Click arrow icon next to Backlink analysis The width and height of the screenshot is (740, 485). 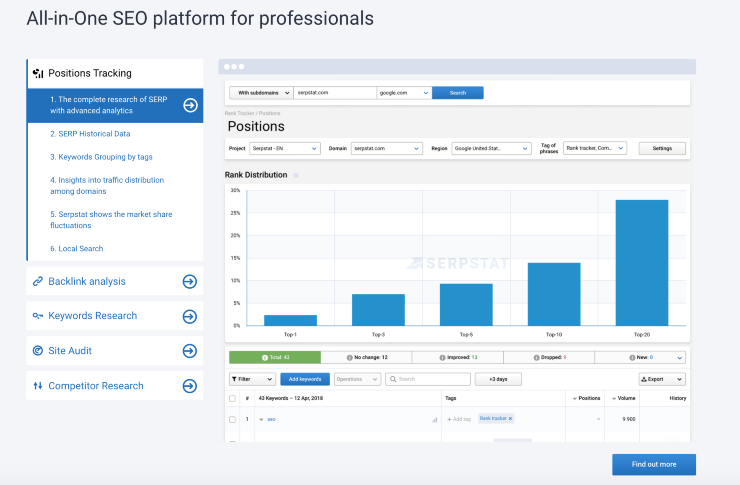coord(189,282)
